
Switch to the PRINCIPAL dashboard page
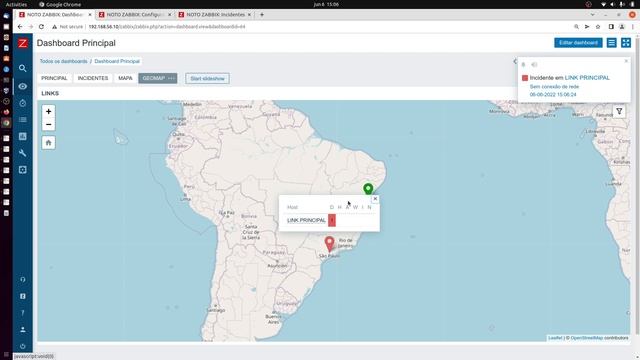54,78
